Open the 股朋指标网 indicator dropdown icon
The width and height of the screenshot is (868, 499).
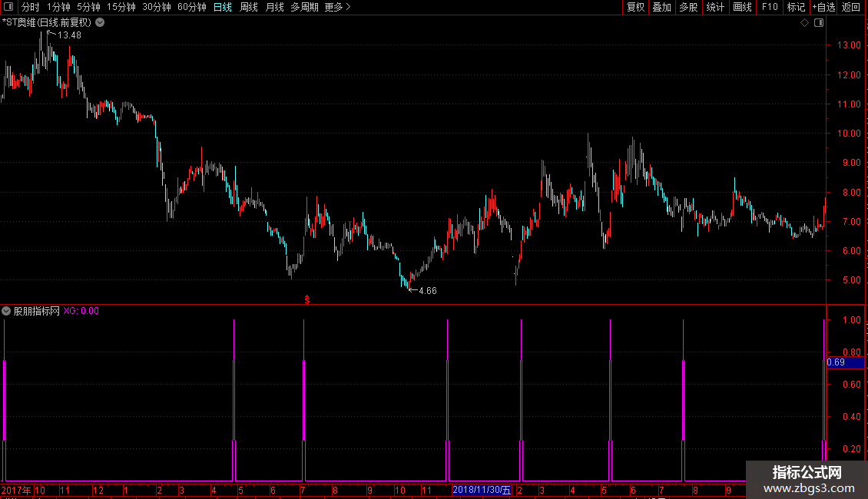click(6, 311)
